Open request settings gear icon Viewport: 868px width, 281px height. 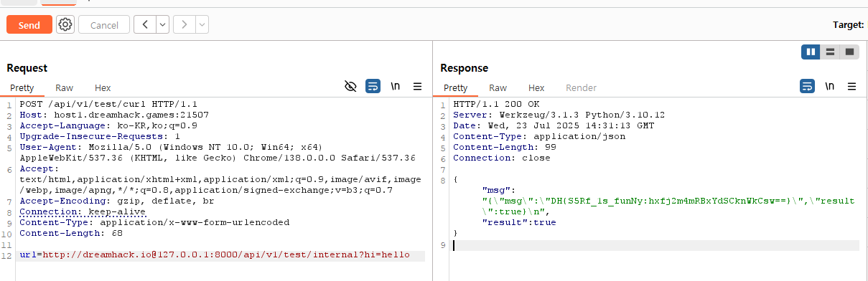[65, 24]
